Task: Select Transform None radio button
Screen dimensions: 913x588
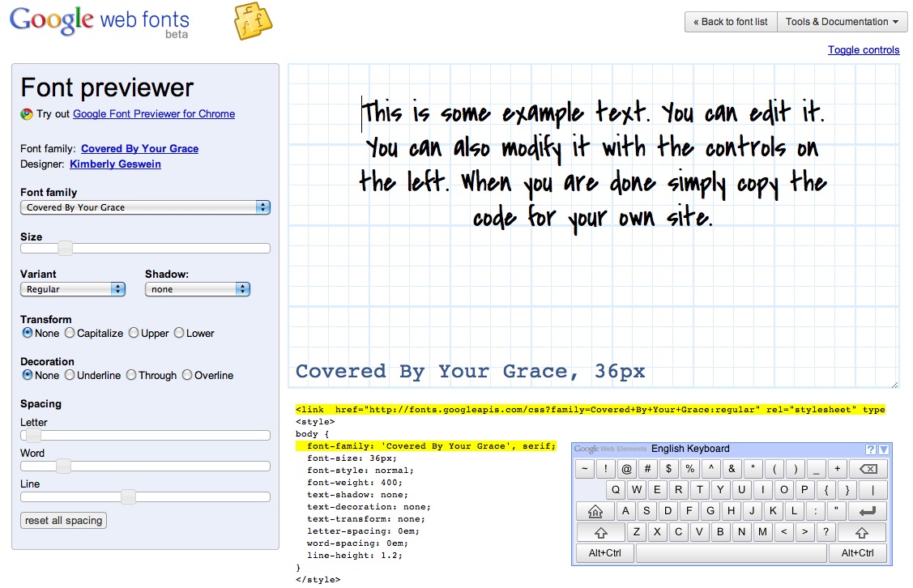Action: (28, 333)
